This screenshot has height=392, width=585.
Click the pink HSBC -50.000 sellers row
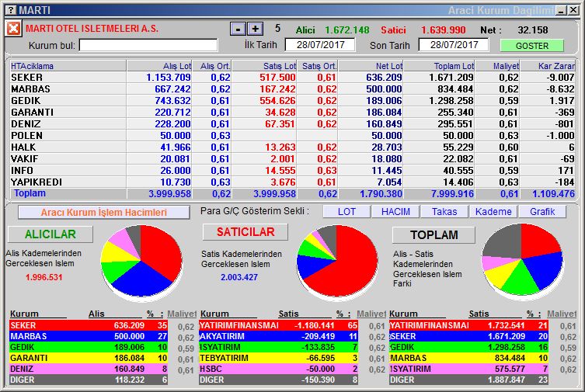[278, 369]
